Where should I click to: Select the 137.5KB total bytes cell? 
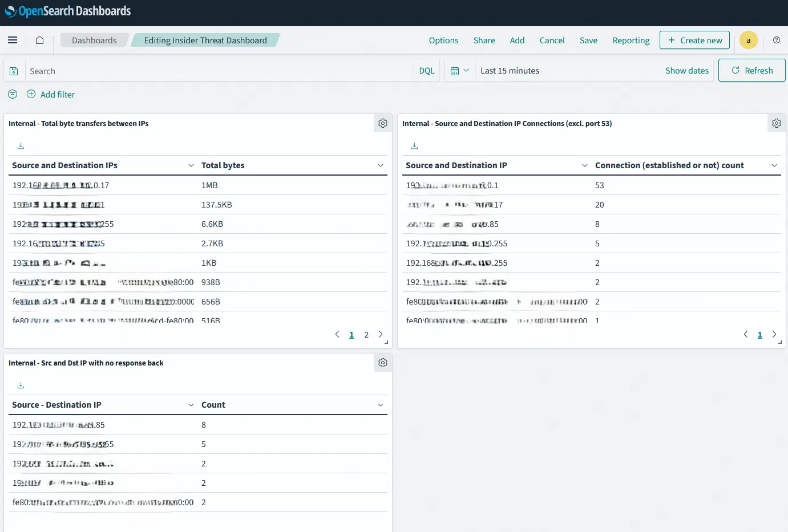point(217,205)
